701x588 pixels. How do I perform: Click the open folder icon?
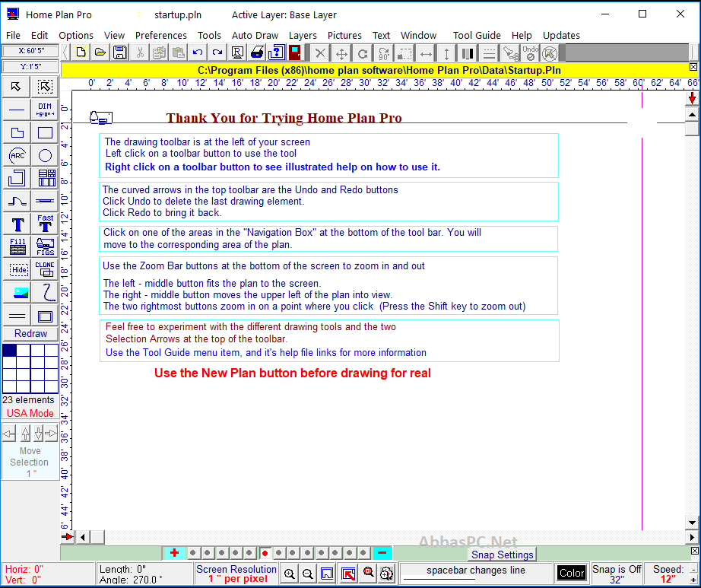tap(100, 52)
